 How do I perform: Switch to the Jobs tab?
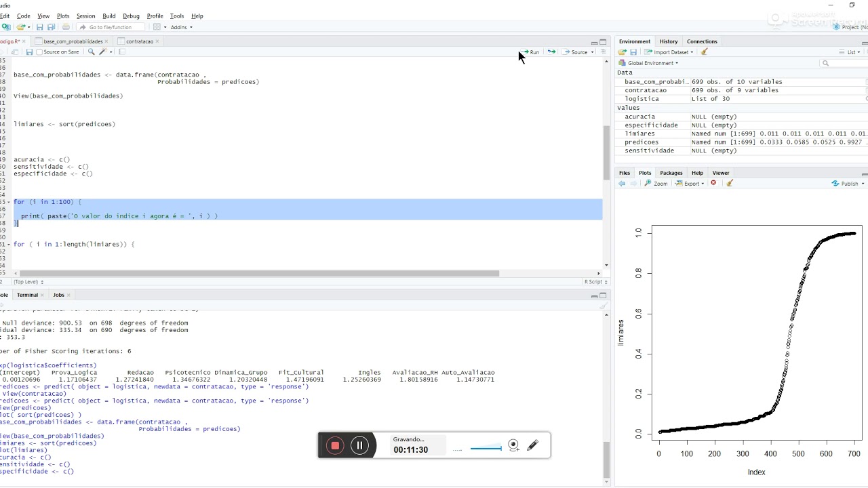coord(58,295)
